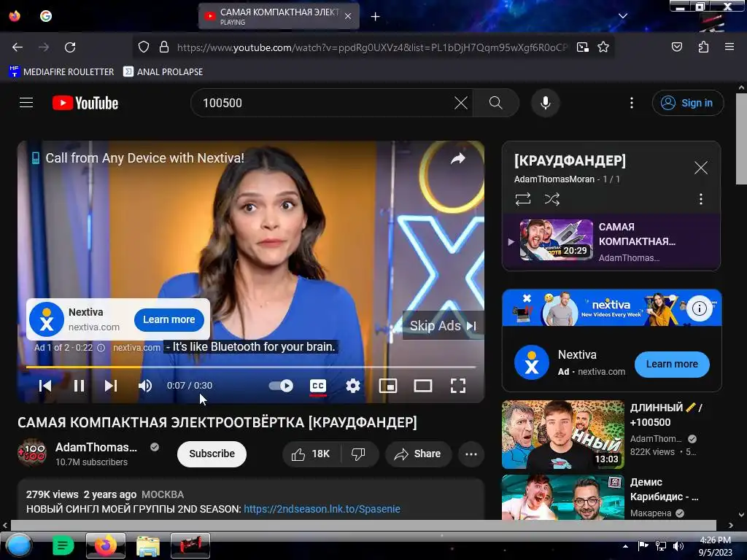Screen dimensions: 747x560
Task: Dislike this video
Action: tap(358, 454)
